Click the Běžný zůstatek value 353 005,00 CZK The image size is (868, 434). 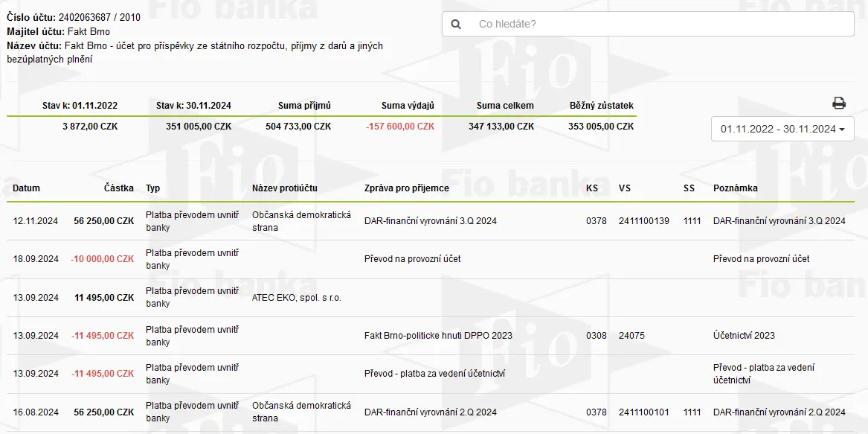(x=601, y=127)
